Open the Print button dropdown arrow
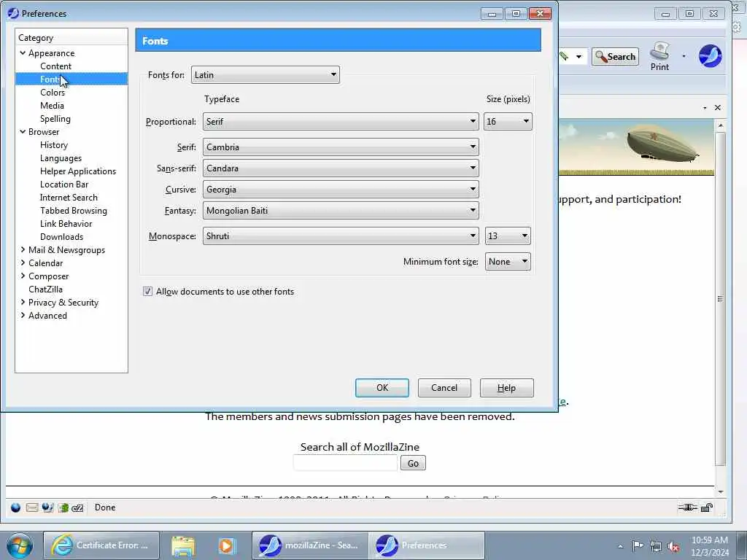The width and height of the screenshot is (747, 560). tap(684, 56)
